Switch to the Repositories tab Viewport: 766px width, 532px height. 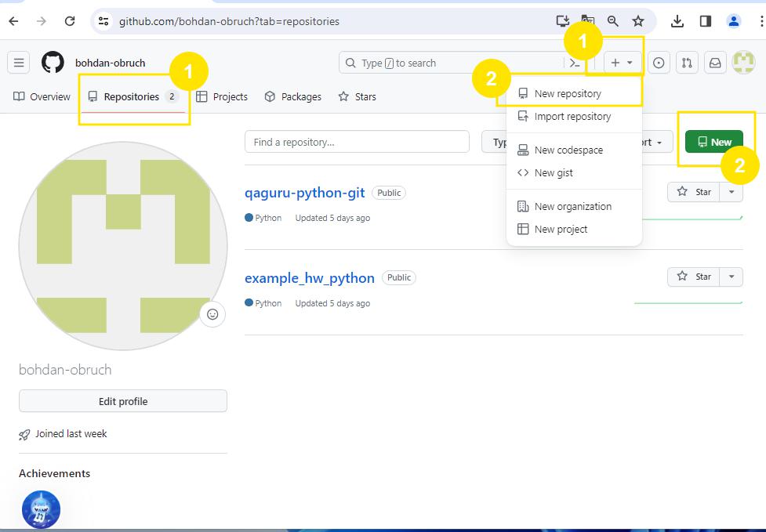tap(133, 96)
